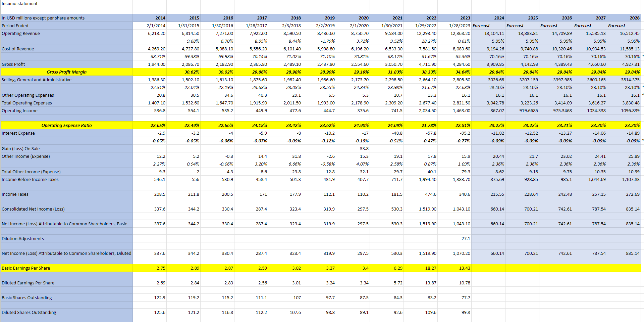Image resolution: width=644 pixels, height=322 pixels.
Task: Select 2027 forecast cost of revenue 10,934.53
Action: [x=590, y=49]
